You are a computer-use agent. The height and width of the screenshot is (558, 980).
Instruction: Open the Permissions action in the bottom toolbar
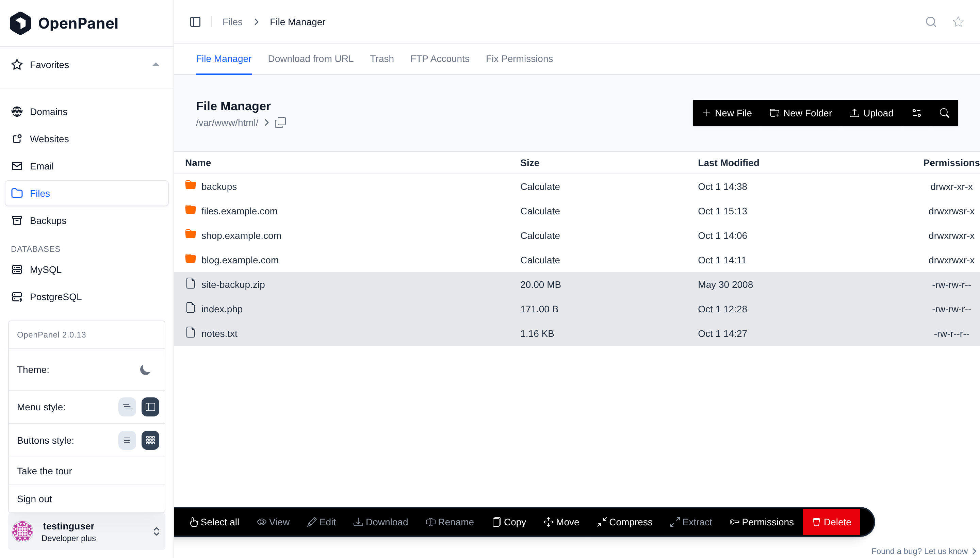762,522
